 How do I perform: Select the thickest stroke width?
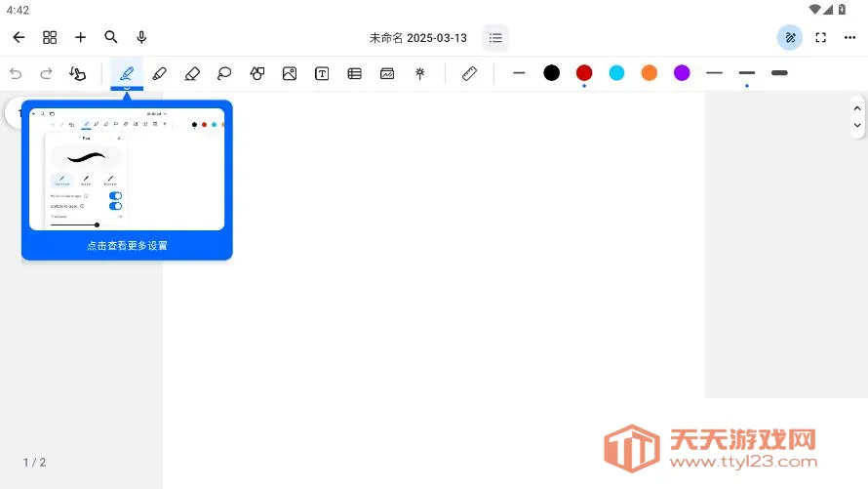779,72
